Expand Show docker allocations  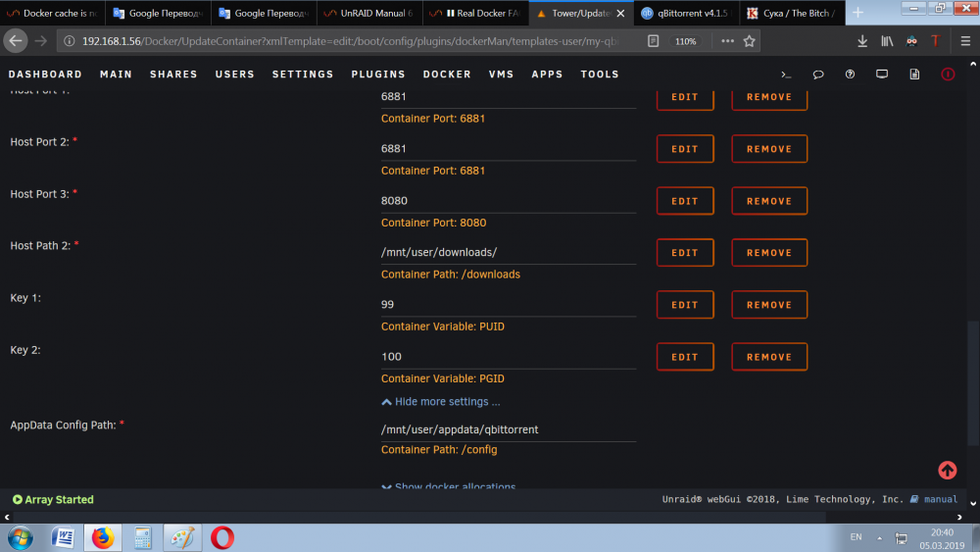click(448, 485)
